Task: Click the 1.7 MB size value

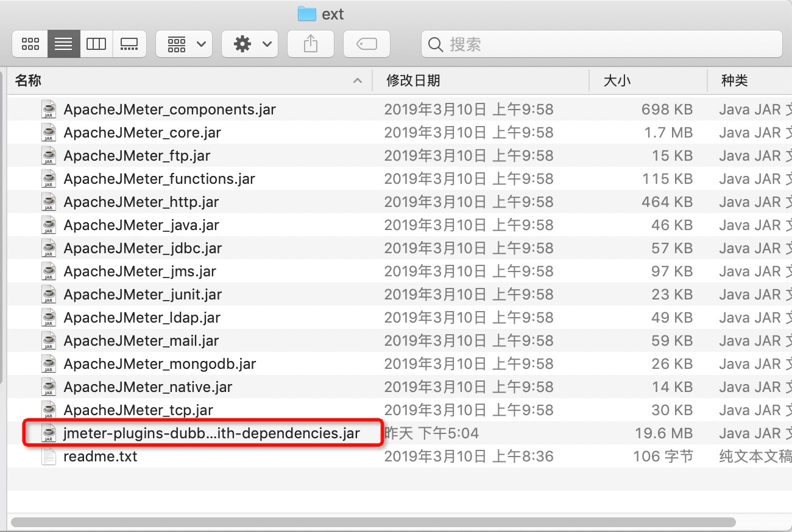Action: 668,133
